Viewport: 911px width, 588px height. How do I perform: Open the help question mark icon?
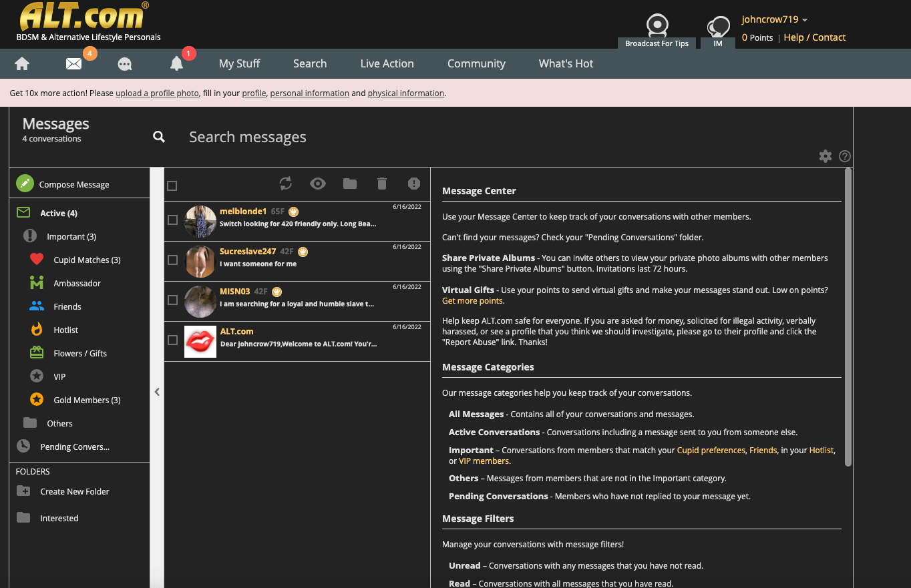pyautogui.click(x=845, y=156)
